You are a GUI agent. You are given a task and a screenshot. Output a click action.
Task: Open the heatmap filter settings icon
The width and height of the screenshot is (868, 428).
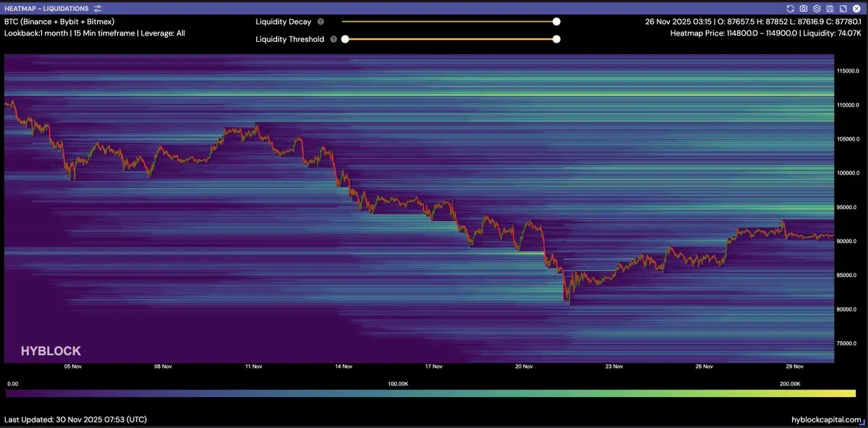pos(98,9)
